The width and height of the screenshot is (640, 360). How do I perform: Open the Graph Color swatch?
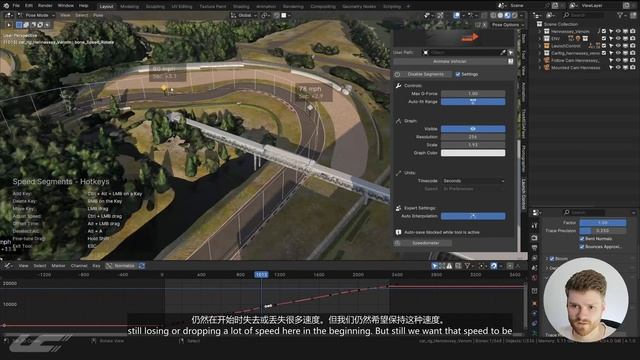(473, 153)
